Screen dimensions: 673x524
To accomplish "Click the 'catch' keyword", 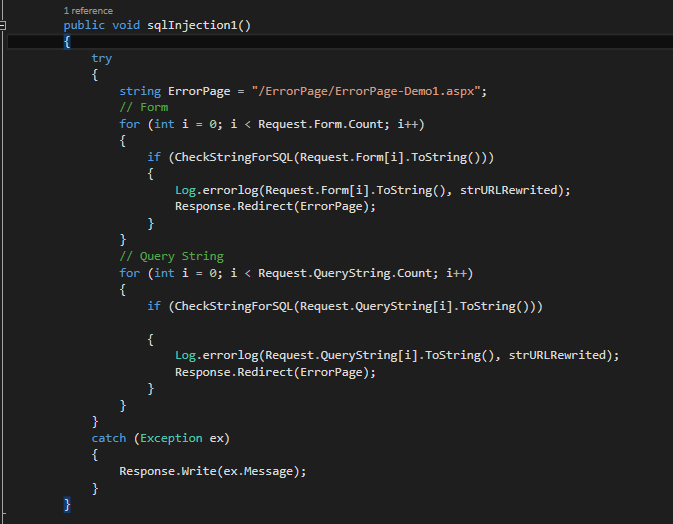I will tap(109, 439).
